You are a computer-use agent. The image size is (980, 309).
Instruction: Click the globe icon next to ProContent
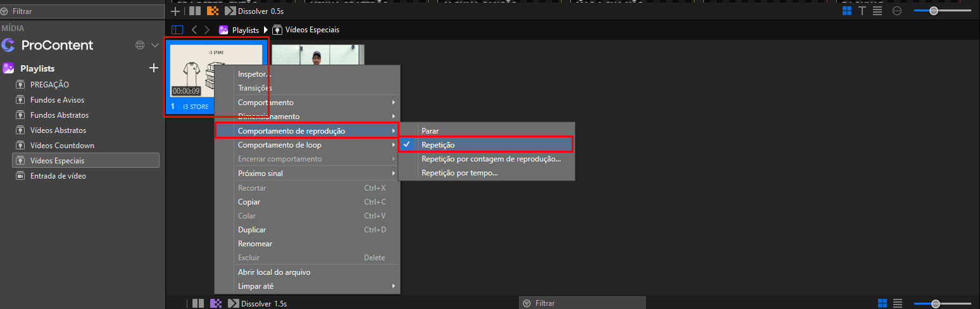(x=140, y=45)
